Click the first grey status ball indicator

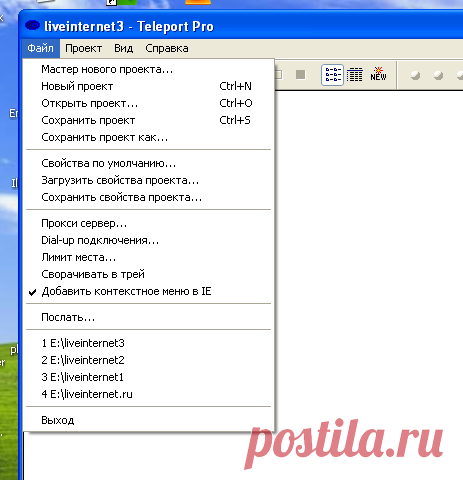point(415,75)
